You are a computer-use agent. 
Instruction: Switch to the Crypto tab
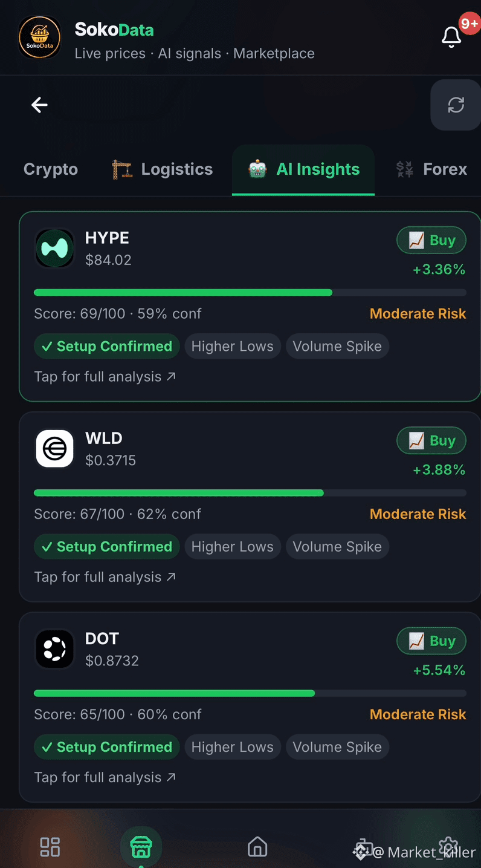click(x=51, y=169)
